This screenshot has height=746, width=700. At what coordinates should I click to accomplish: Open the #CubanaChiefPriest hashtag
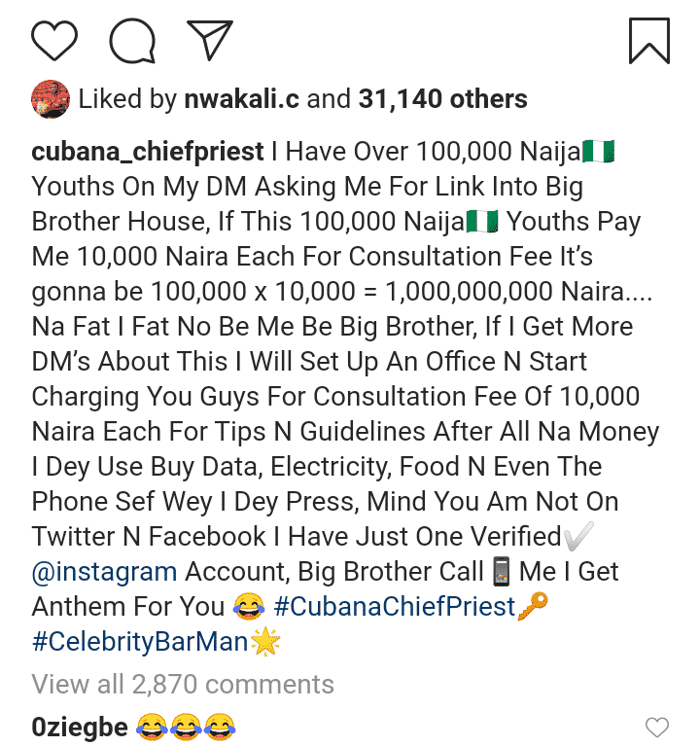click(394, 606)
